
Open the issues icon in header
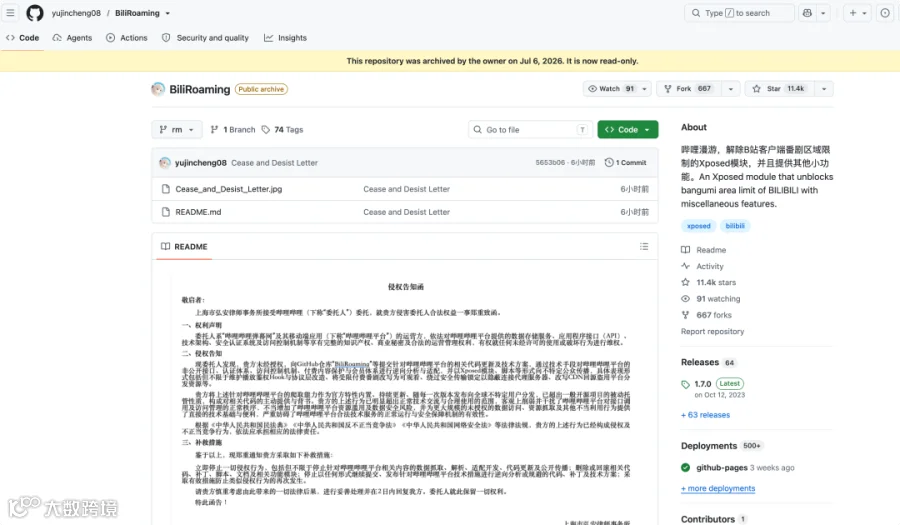coord(885,13)
